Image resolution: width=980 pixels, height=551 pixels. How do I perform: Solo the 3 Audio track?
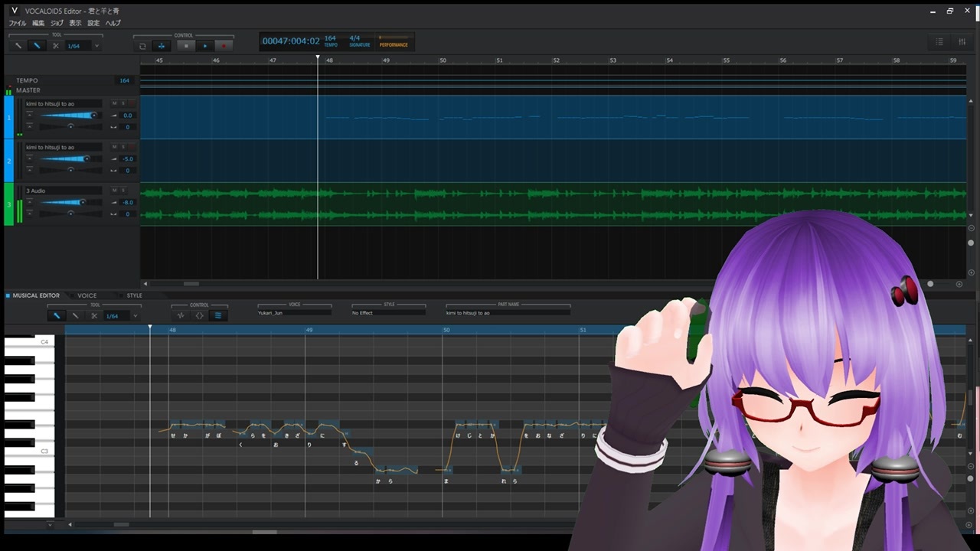[122, 191]
